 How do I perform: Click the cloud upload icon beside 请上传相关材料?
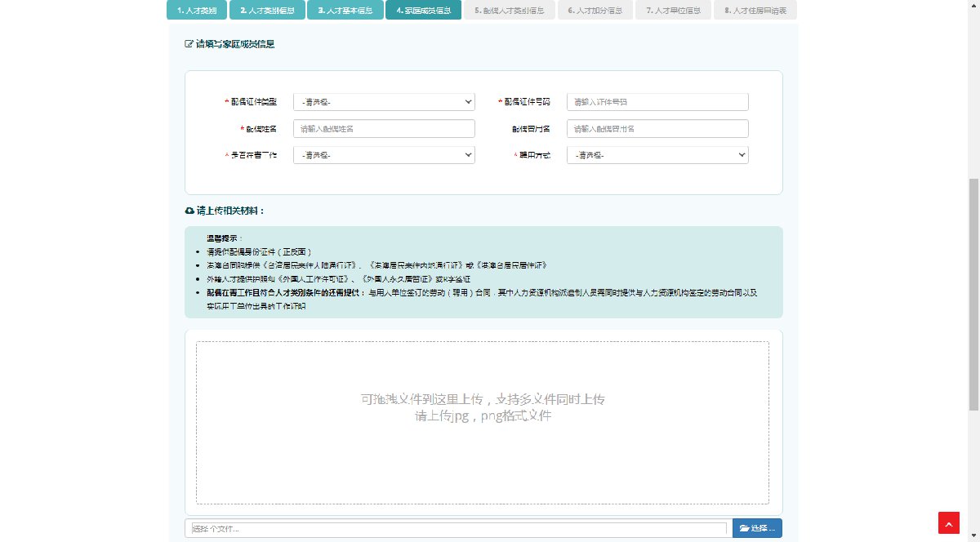click(x=189, y=211)
